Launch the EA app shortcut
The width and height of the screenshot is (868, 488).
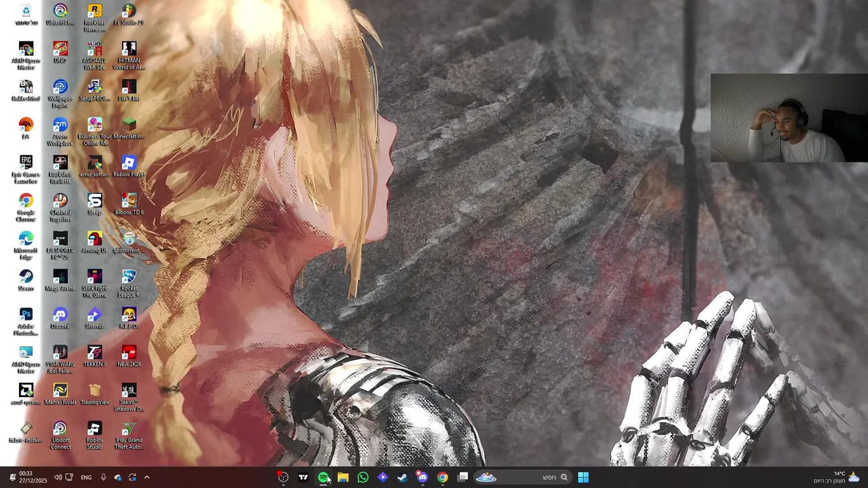pyautogui.click(x=26, y=128)
